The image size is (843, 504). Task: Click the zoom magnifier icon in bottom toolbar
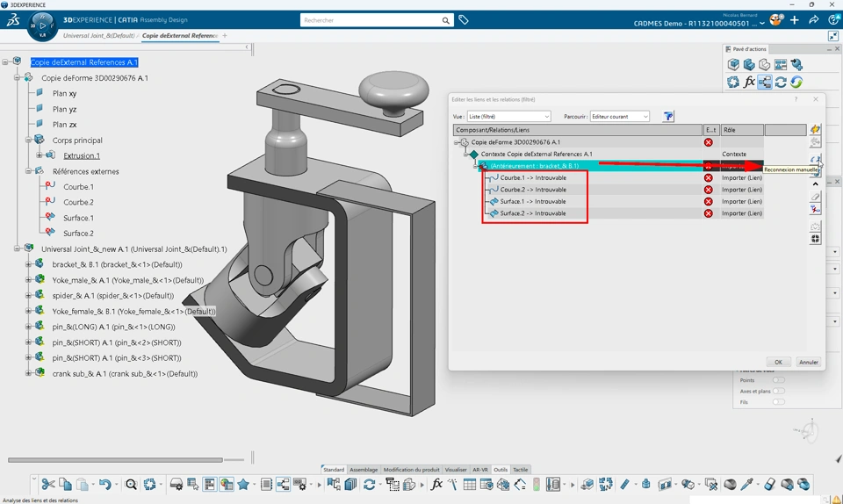[131, 484]
